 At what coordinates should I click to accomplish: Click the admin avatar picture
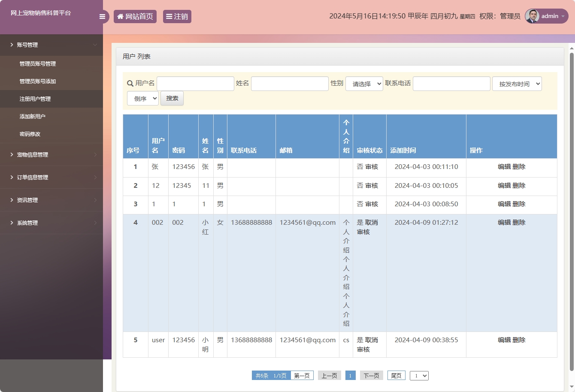click(532, 16)
